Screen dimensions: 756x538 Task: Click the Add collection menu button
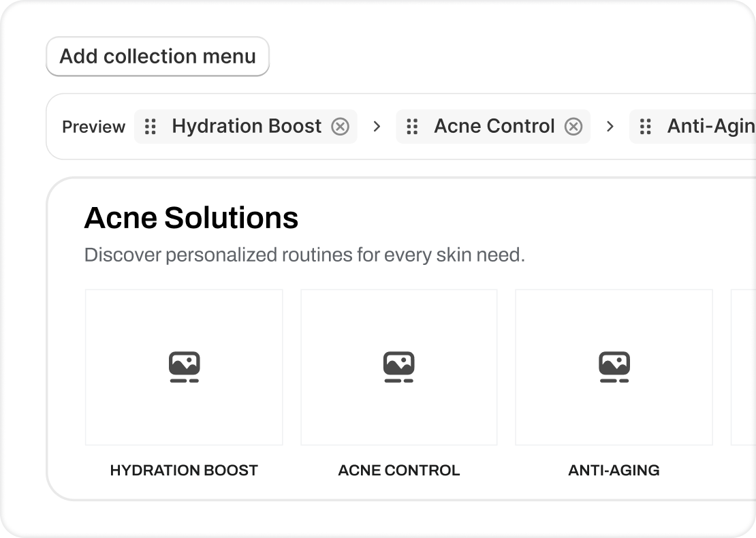(x=157, y=56)
